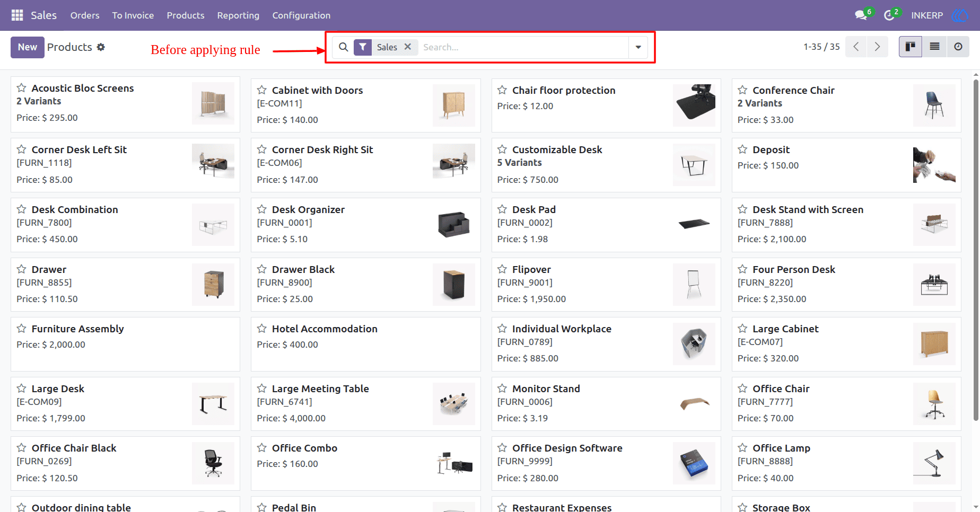Click the 1-35 / 35 pager counter

coord(821,47)
